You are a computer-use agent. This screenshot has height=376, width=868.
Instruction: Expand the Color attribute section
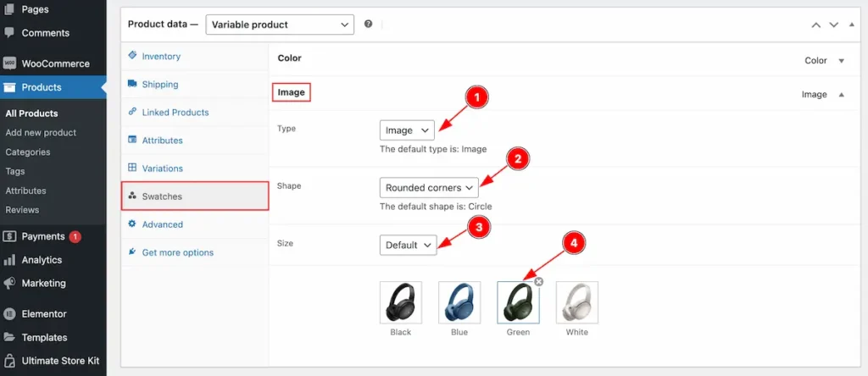[x=842, y=61]
